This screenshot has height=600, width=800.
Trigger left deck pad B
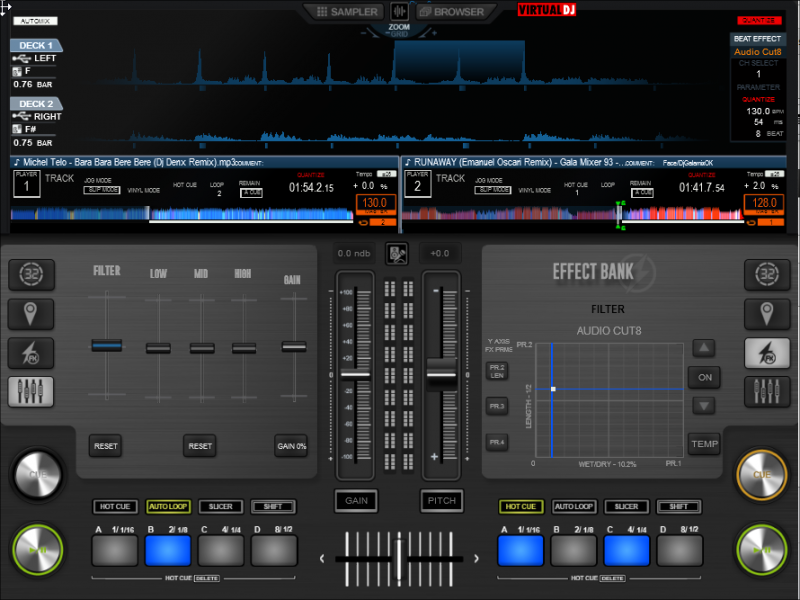tap(168, 551)
